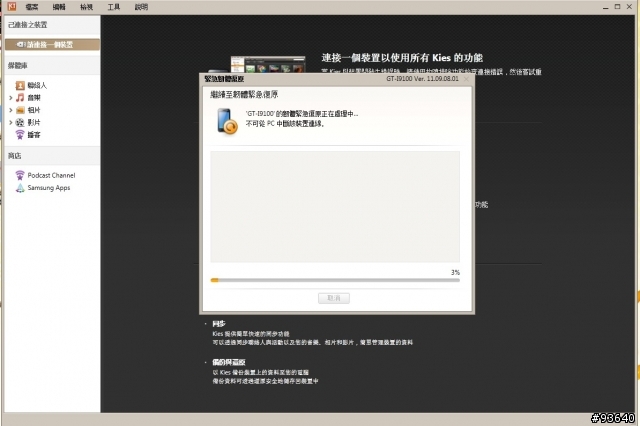Image resolution: width=640 pixels, height=426 pixels.
Task: Expand the Videos library tree node
Action: pos(11,122)
